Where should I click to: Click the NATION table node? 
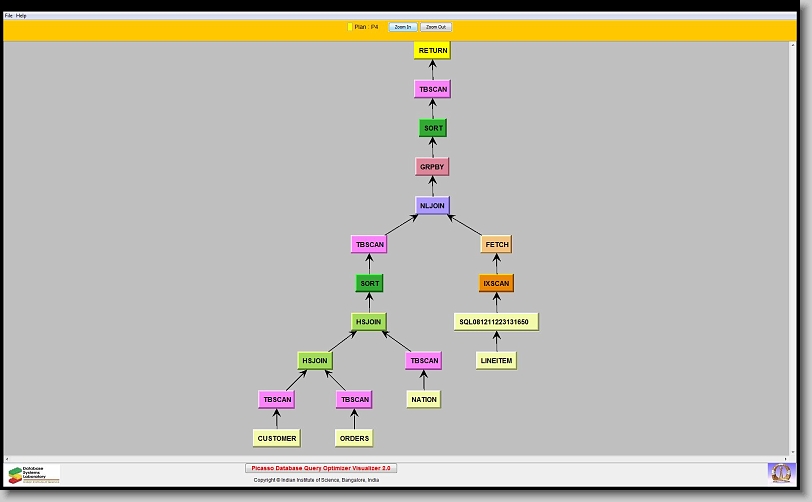[423, 400]
